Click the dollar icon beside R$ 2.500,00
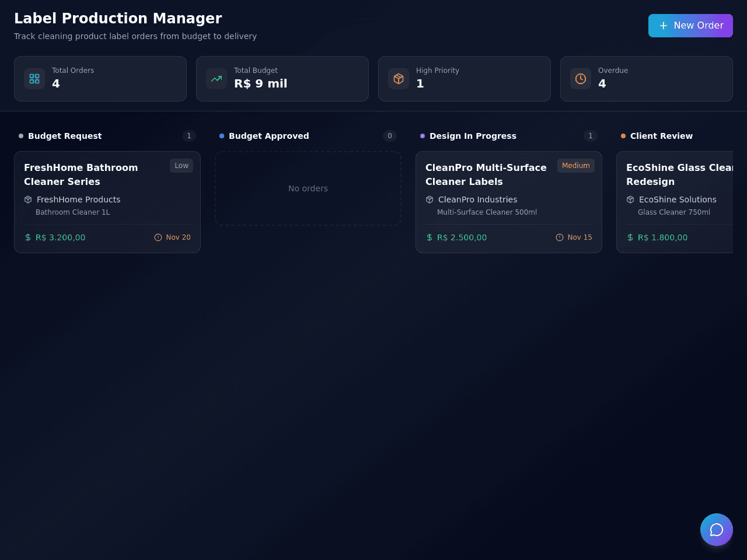This screenshot has width=747, height=560. click(430, 237)
